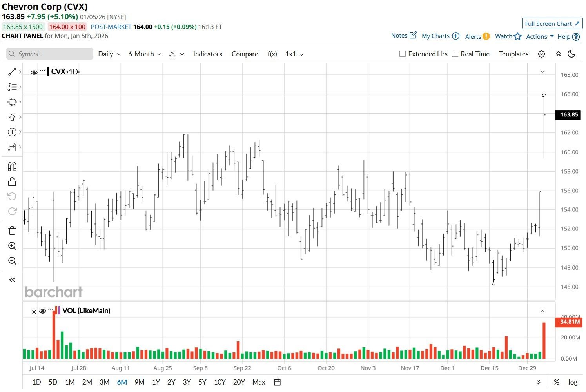Toggle log scale on the chart
The height and width of the screenshot is (392, 586).
(573, 382)
